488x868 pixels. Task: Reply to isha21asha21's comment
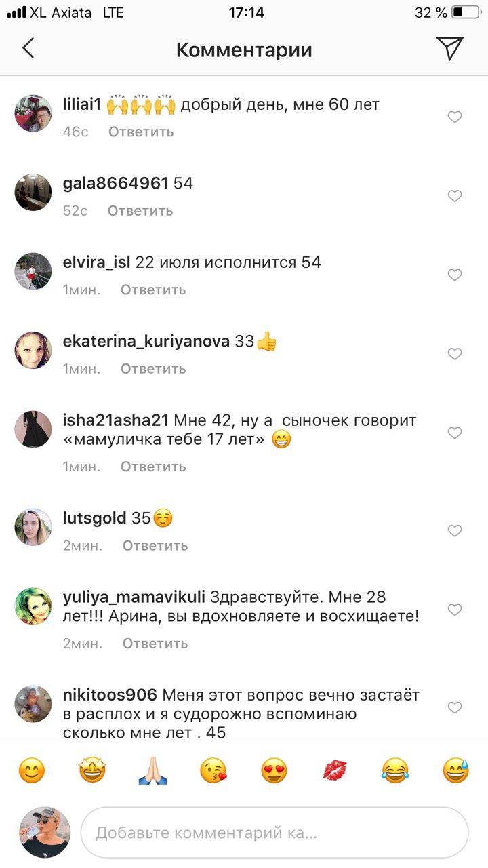[153, 467]
